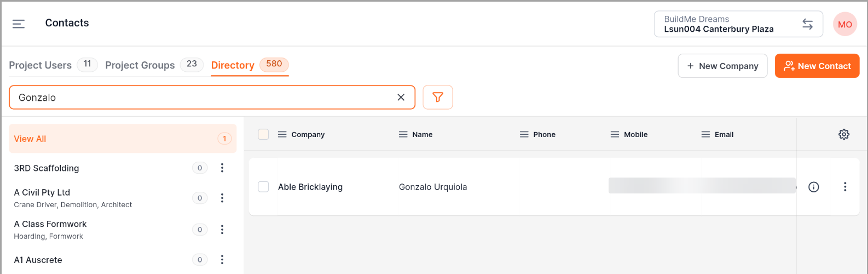Open the Company column menu

(x=282, y=134)
